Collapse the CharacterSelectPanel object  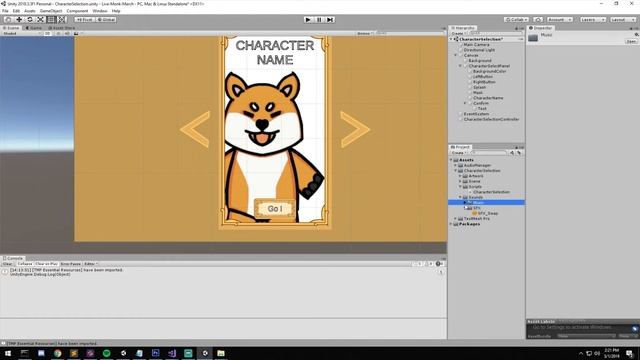click(x=460, y=66)
